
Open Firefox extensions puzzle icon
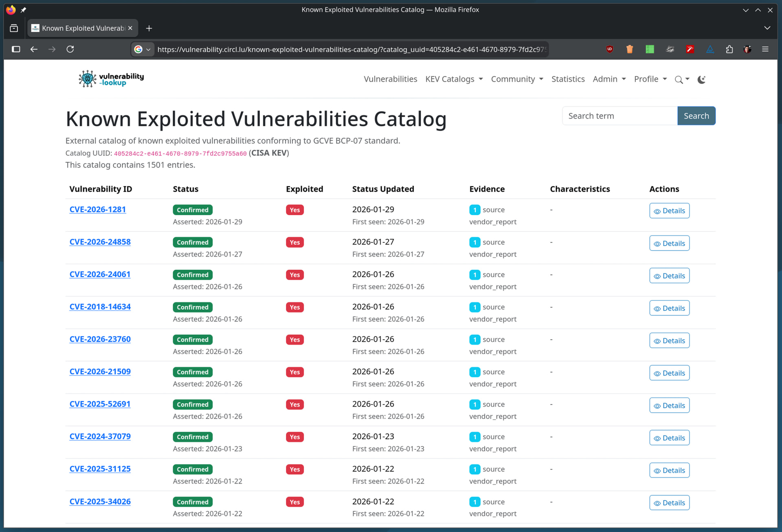pyautogui.click(x=729, y=49)
